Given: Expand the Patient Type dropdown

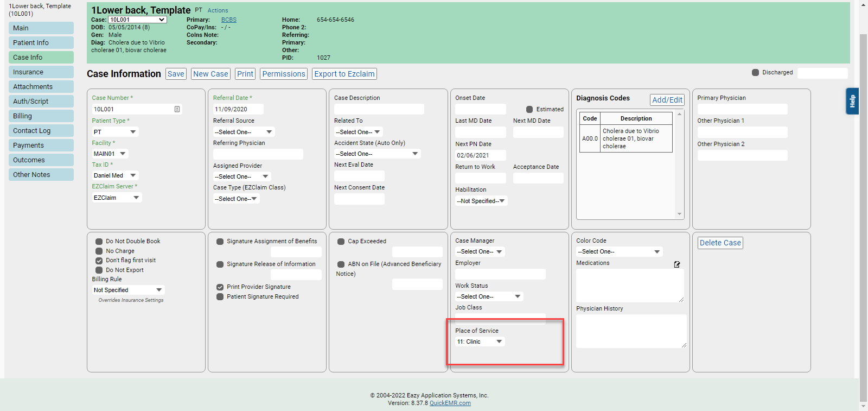Looking at the screenshot, I should click(x=115, y=132).
